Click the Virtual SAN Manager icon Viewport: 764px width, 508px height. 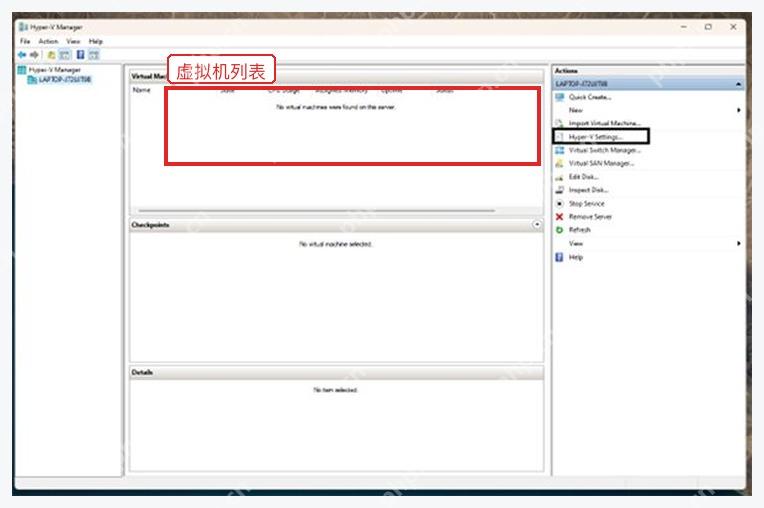coord(559,164)
